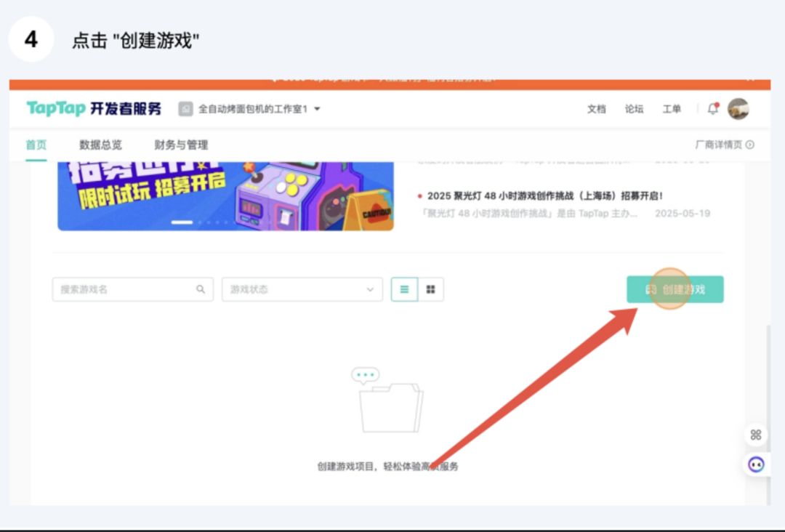Open the 2025 聚光灯 48 小时 announcement
Image resolution: width=785 pixels, height=532 pixels.
click(x=544, y=196)
